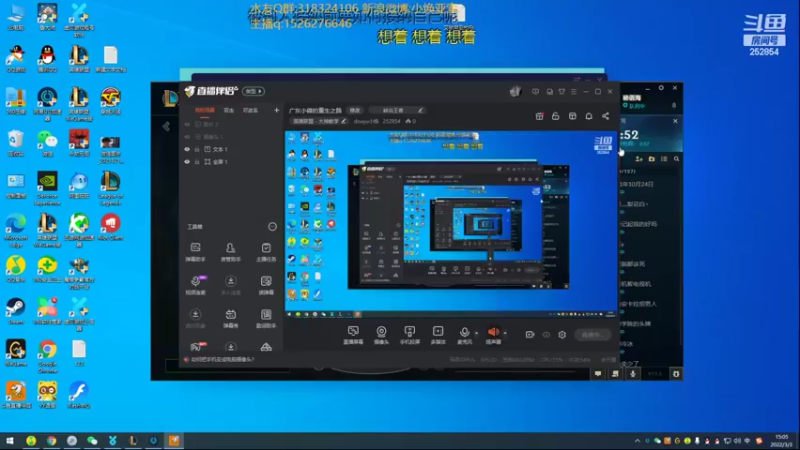
Task: Click the 修改 button next to the room title
Action: coord(355,110)
